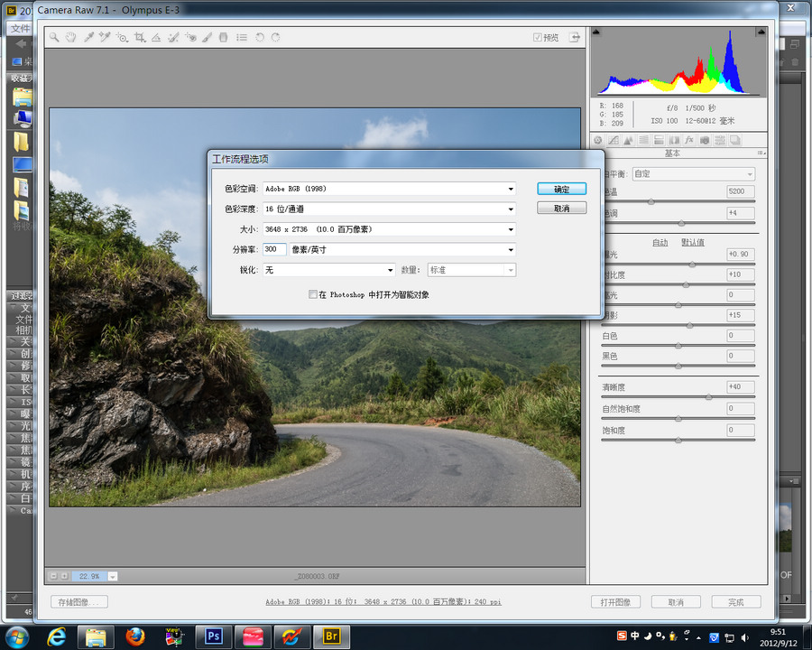
Task: Choose the Straighten tool
Action: (156, 38)
